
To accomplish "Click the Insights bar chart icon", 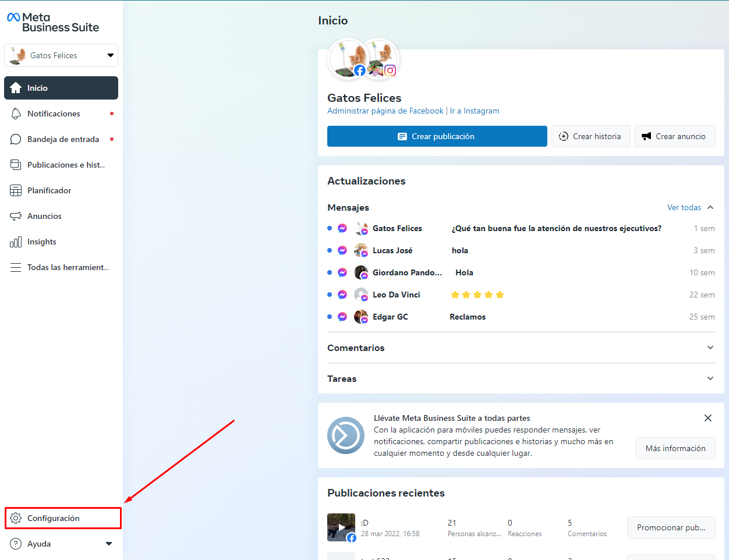I will point(16,242).
